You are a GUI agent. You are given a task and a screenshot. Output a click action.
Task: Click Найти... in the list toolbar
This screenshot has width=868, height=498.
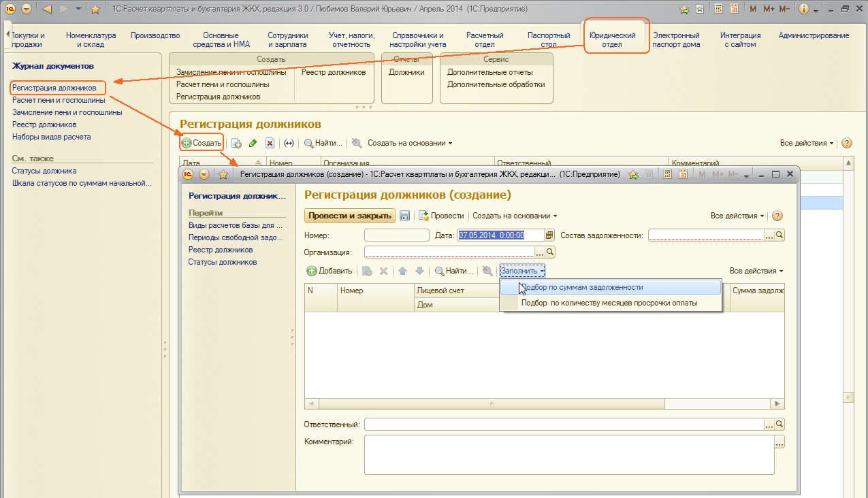point(323,144)
